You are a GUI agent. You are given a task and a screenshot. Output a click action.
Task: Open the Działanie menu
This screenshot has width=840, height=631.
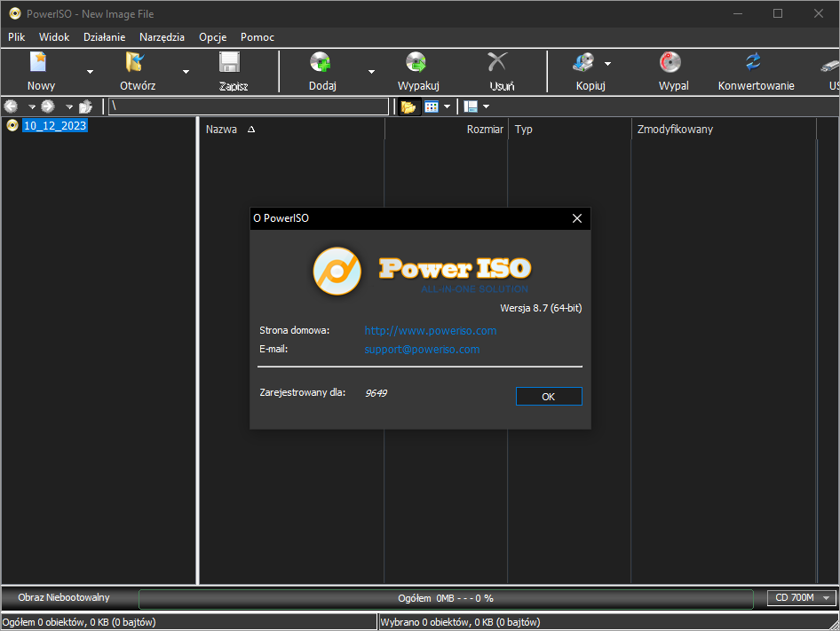tap(105, 37)
